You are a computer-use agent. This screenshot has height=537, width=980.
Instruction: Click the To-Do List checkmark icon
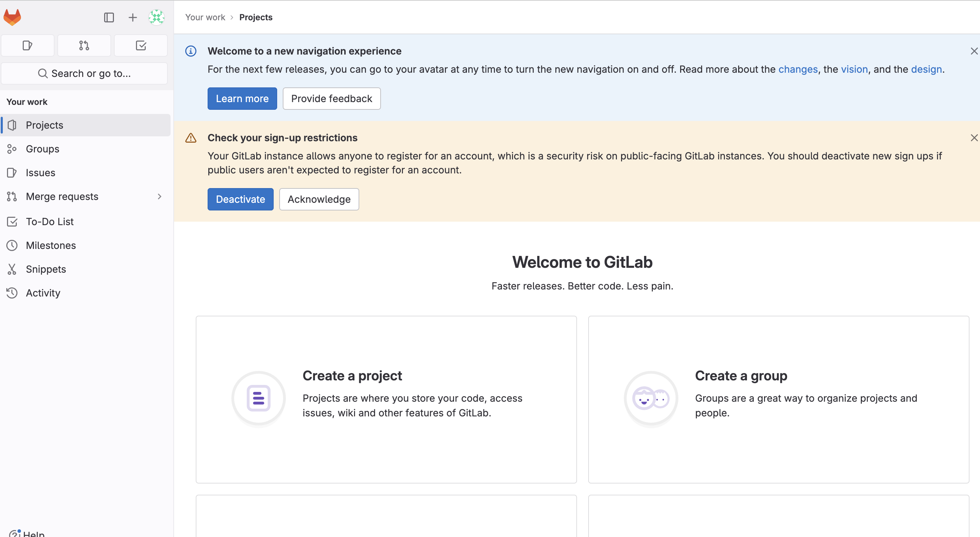(12, 221)
